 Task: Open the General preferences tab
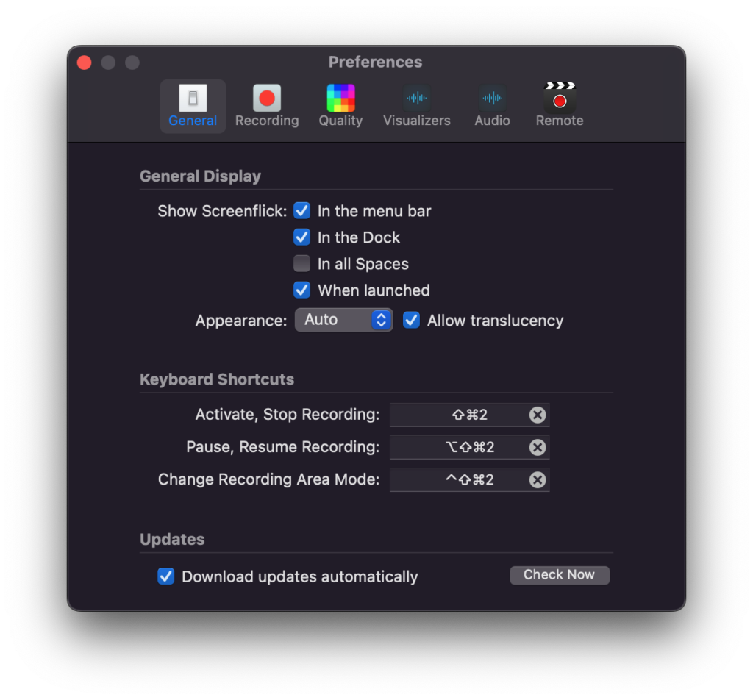click(193, 106)
